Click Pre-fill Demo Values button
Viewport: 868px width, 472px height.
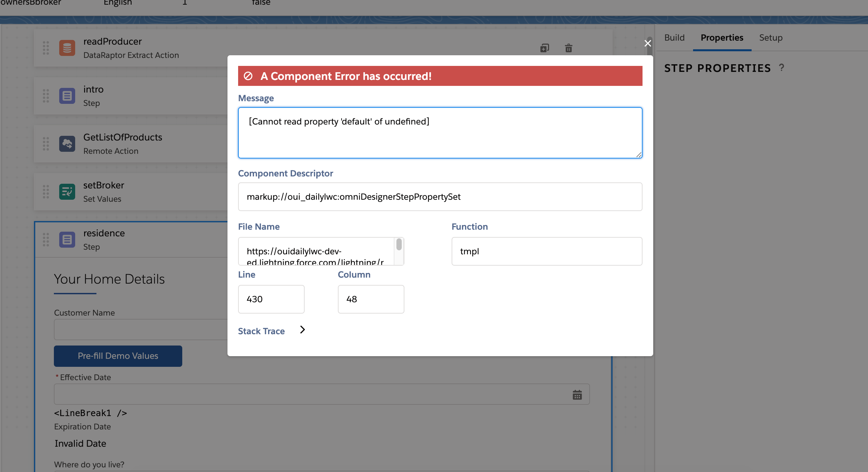click(118, 356)
